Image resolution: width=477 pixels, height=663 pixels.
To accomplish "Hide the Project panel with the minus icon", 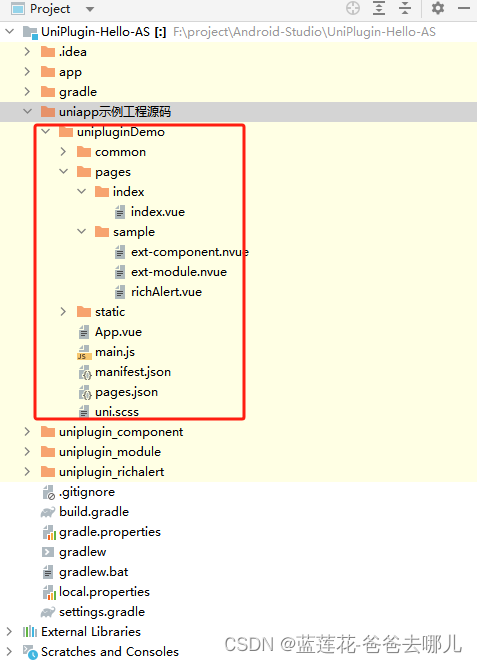I will coord(464,8).
